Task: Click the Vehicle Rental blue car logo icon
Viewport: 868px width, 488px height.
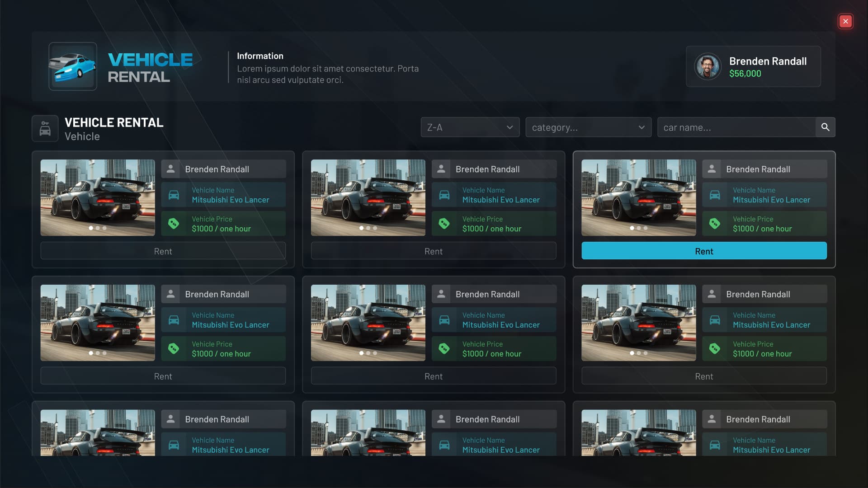Action: click(72, 66)
